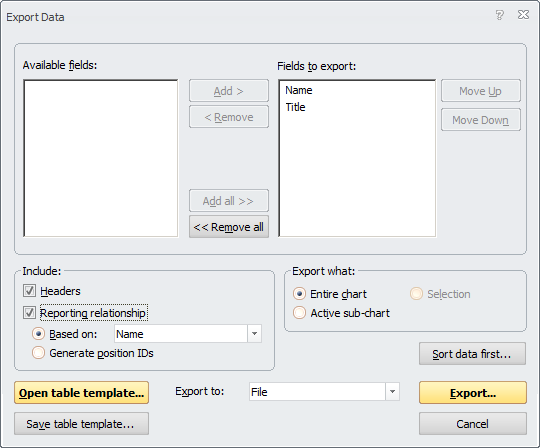Click inside the Available fields list
The height and width of the screenshot is (448, 540).
(x=101, y=158)
